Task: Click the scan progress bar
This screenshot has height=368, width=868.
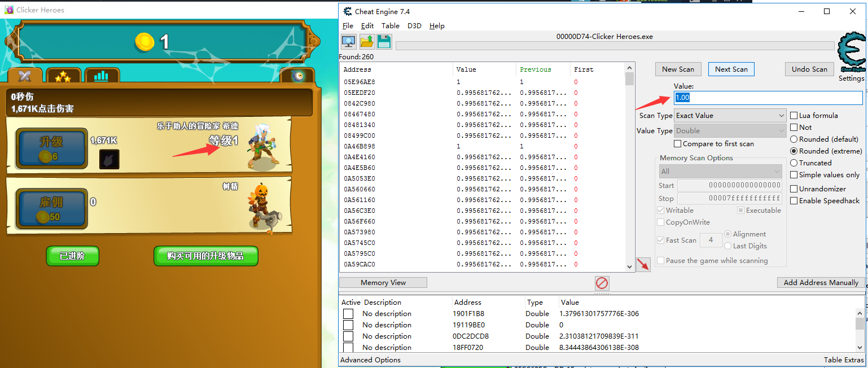Action: click(x=615, y=46)
